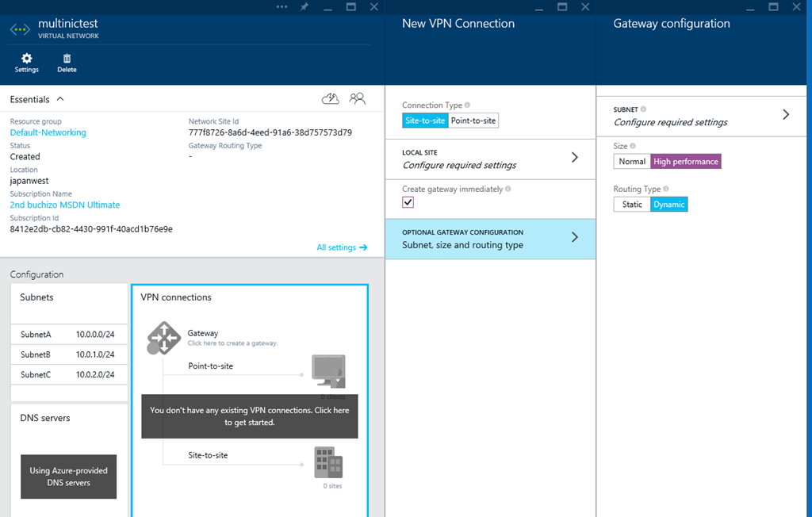Image resolution: width=812 pixels, height=517 pixels.
Task: Click the Gateway router icon
Action: coord(164,338)
